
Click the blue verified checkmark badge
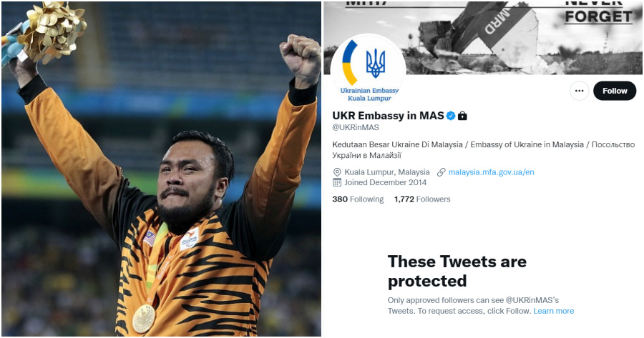451,116
